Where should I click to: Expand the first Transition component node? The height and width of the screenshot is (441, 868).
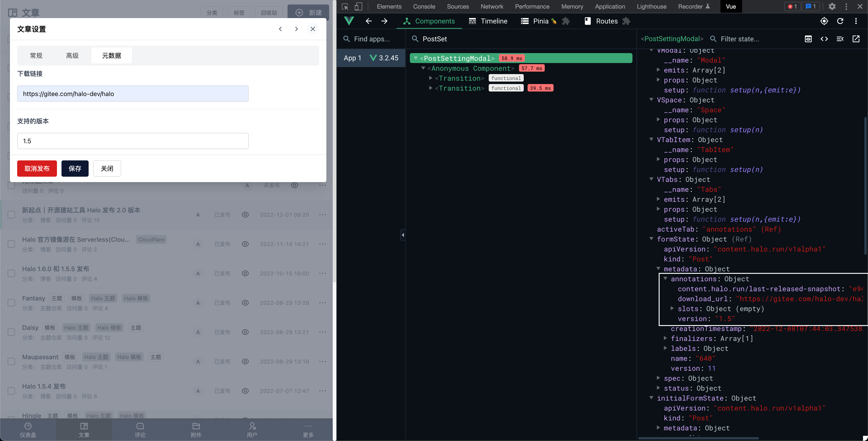(431, 78)
